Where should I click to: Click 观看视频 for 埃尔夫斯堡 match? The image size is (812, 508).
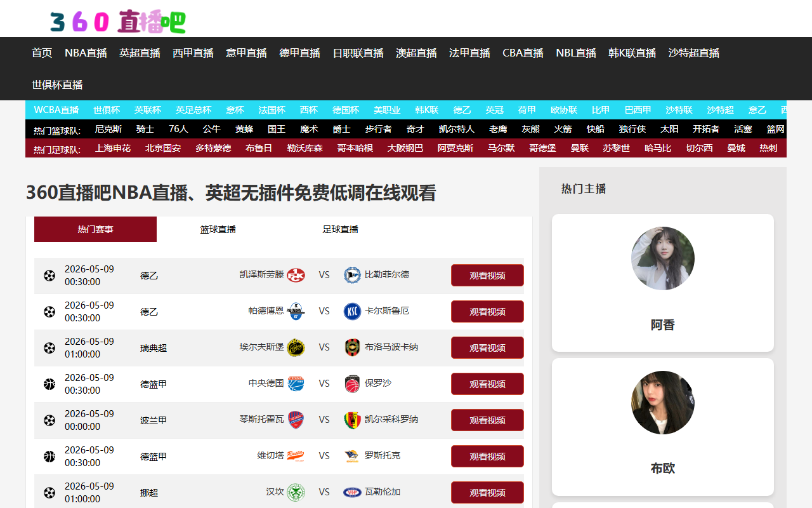tap(487, 348)
